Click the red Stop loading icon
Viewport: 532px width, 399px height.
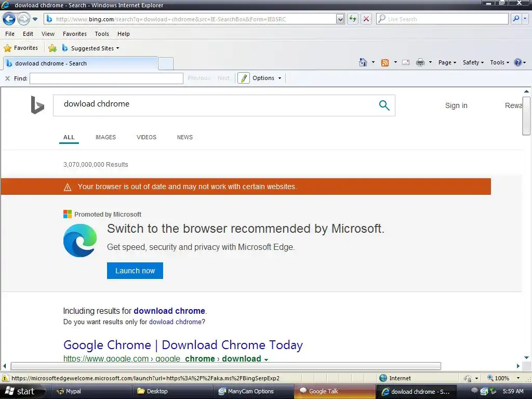click(366, 19)
